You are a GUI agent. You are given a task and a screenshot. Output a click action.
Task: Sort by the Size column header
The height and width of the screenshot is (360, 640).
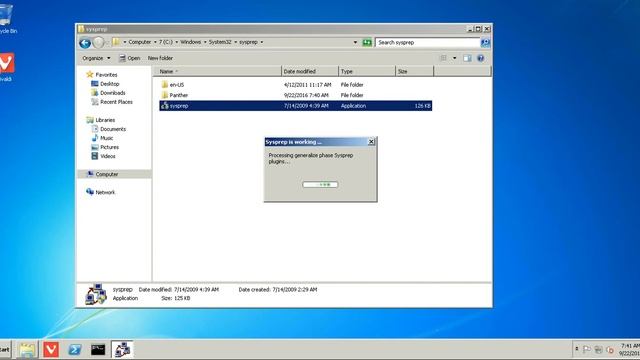pyautogui.click(x=414, y=71)
